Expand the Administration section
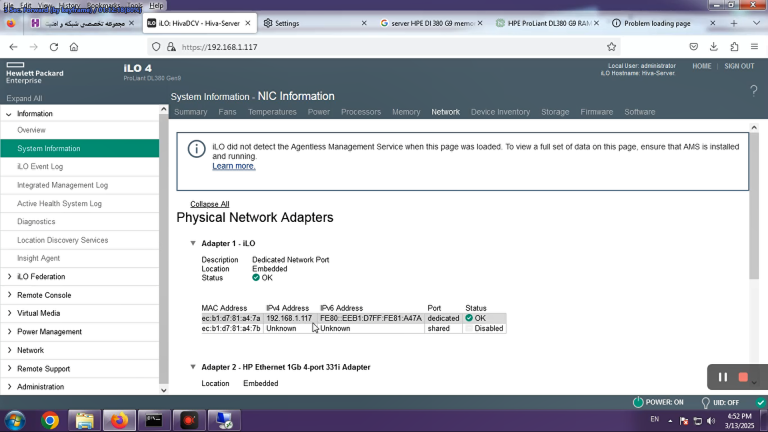 point(9,387)
